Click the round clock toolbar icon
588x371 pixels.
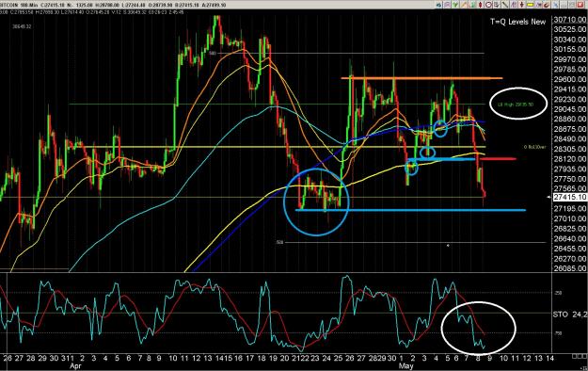click(488, 5)
